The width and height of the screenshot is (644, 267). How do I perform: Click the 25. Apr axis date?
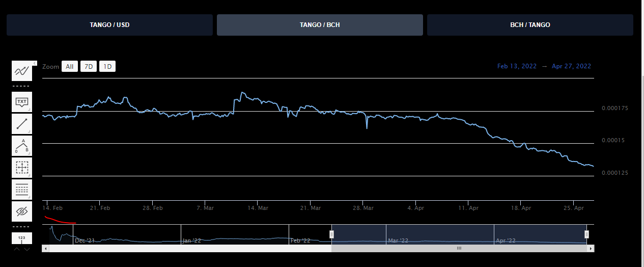[x=573, y=208]
